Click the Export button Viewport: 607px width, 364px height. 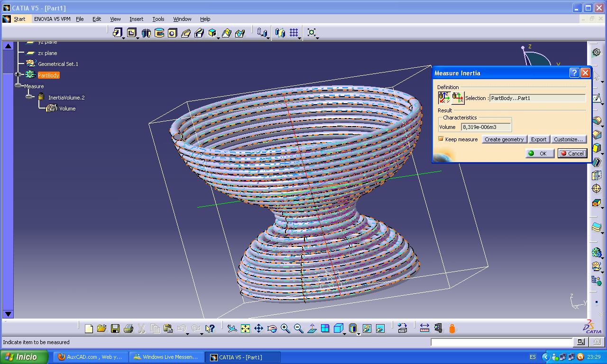click(x=538, y=139)
